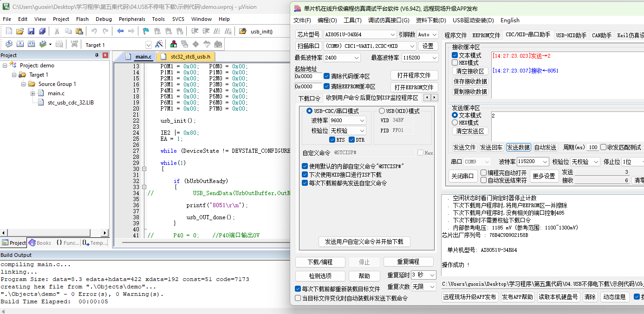Click the Rebuild all target files icon
This screenshot has height=314, width=644.
[x=31, y=44]
